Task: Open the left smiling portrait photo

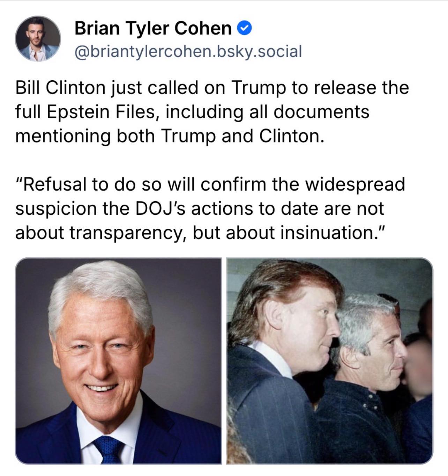Action: [x=118, y=361]
